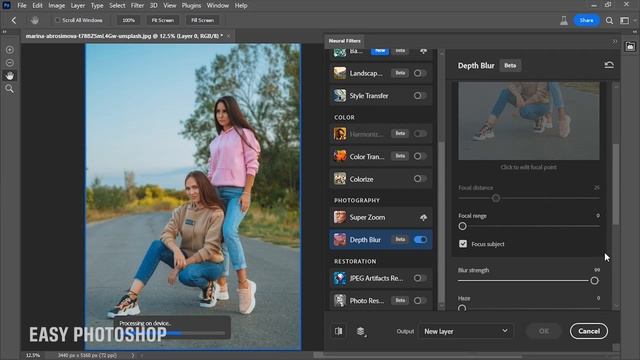Image resolution: width=640 pixels, height=360 pixels.
Task: Toggle before/after preview icon
Action: click(339, 331)
